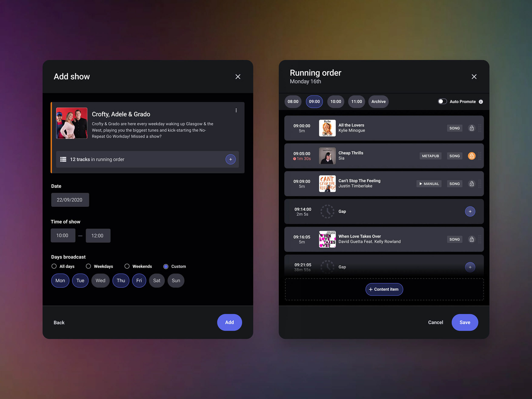The height and width of the screenshot is (399, 532).
Task: Click the Can't Stop The Feeling cover art
Action: (327, 184)
